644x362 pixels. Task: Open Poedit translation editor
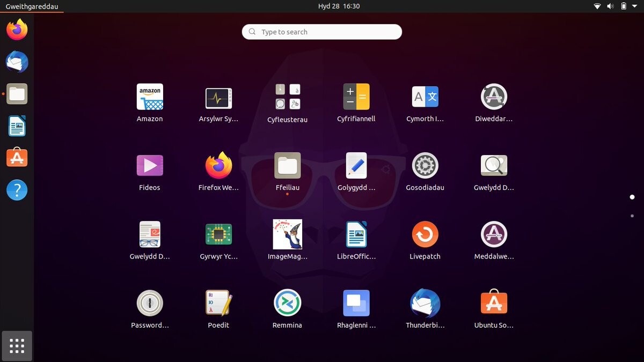218,303
